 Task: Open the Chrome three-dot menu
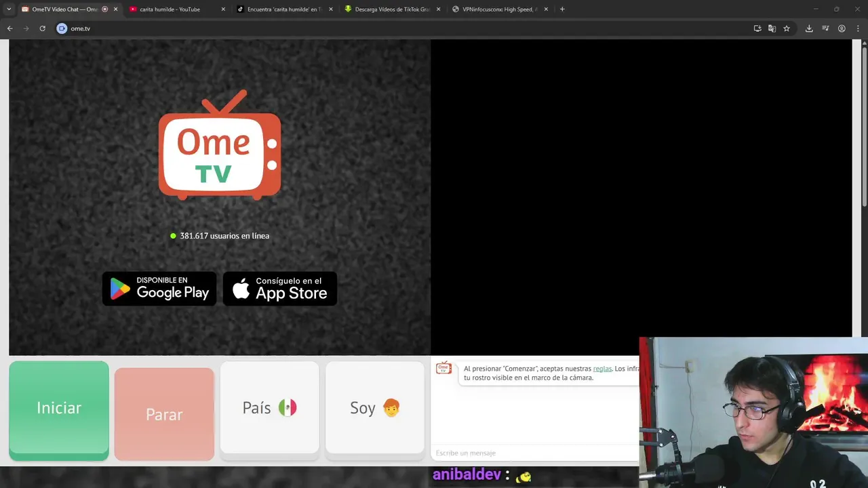(858, 28)
